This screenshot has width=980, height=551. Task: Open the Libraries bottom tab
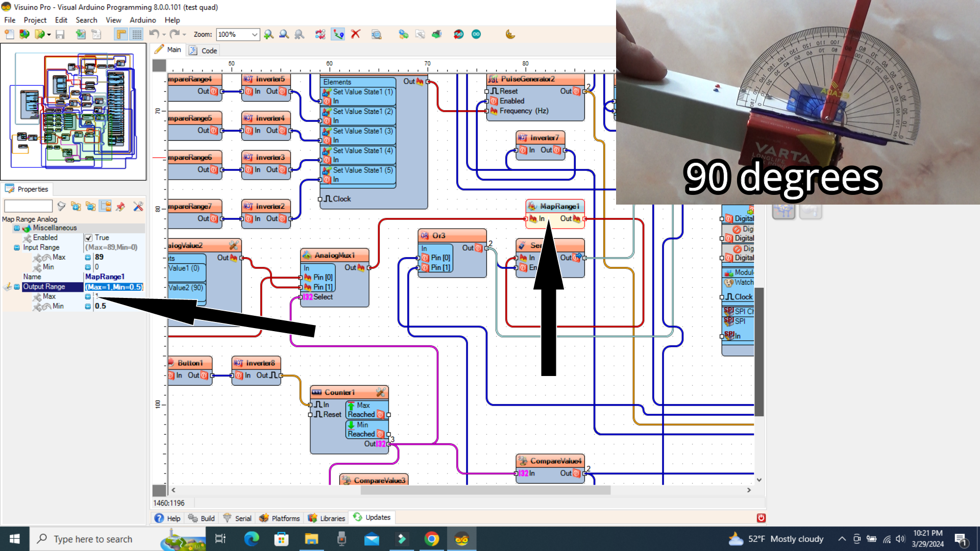(327, 518)
